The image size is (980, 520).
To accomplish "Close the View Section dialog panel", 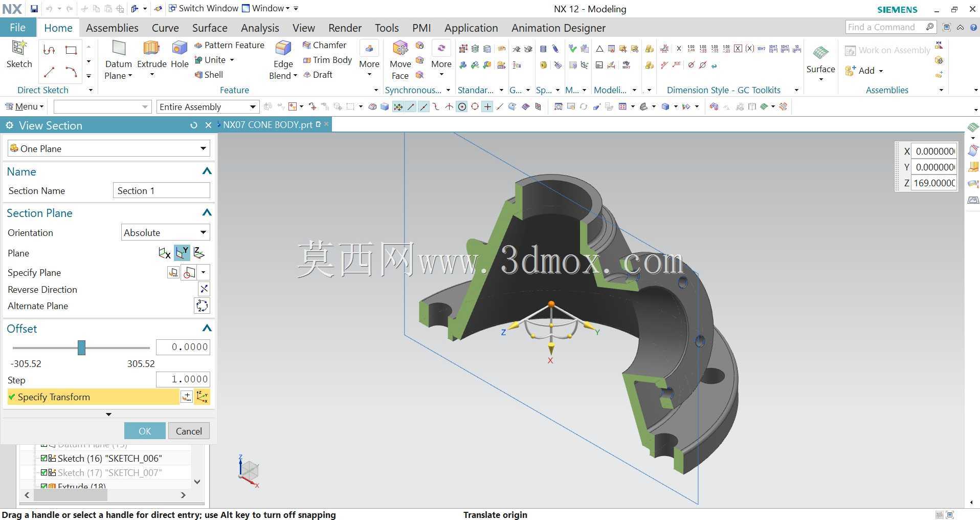I will pyautogui.click(x=208, y=125).
